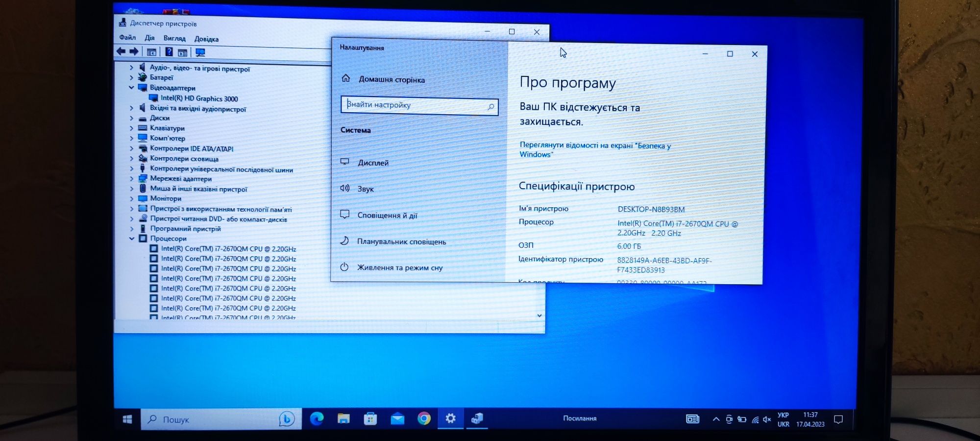Image resolution: width=980 pixels, height=441 pixels.
Task: Click Device Manager icon in taskbar
Action: click(477, 418)
